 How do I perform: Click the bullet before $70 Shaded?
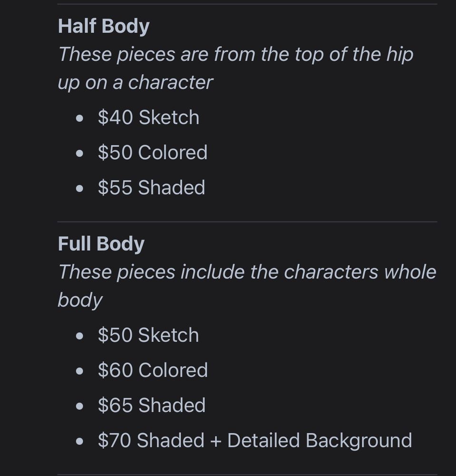79,441
